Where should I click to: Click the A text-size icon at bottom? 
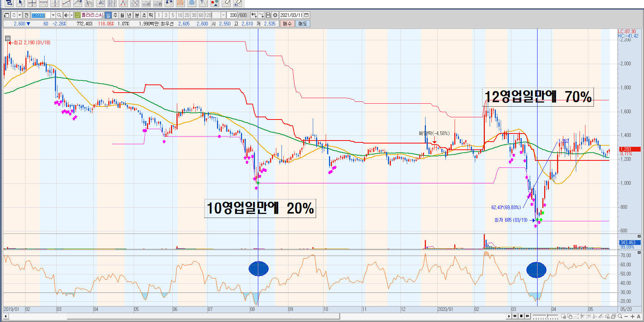point(638,316)
